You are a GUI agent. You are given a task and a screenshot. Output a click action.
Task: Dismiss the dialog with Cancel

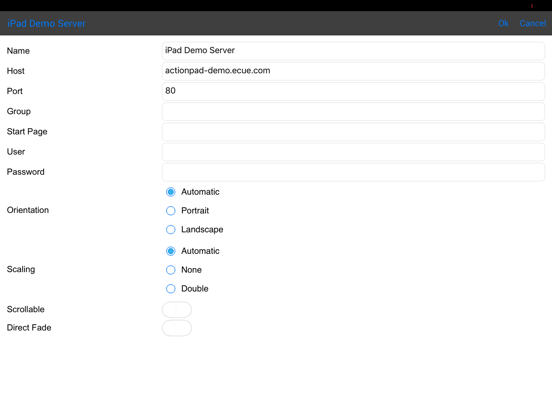(533, 23)
